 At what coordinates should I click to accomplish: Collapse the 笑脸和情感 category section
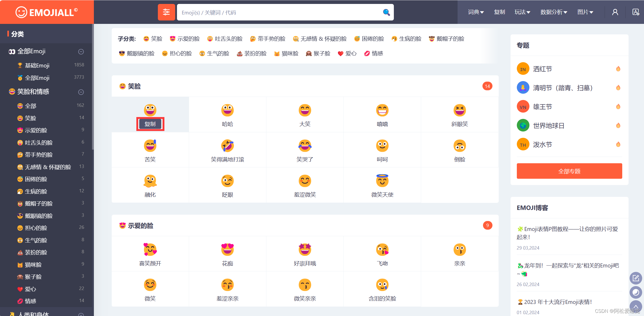click(81, 92)
